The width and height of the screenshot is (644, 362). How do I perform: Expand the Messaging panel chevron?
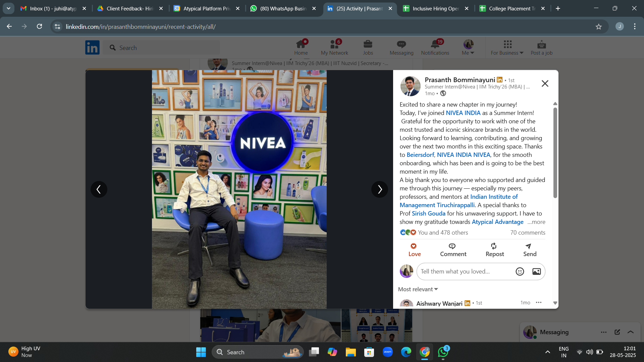point(631,332)
